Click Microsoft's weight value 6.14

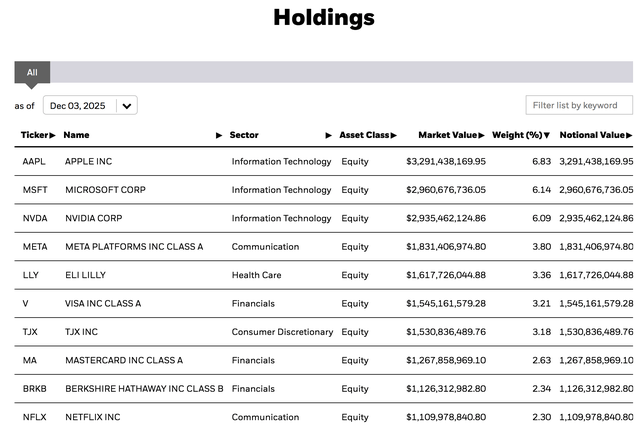[x=541, y=190]
